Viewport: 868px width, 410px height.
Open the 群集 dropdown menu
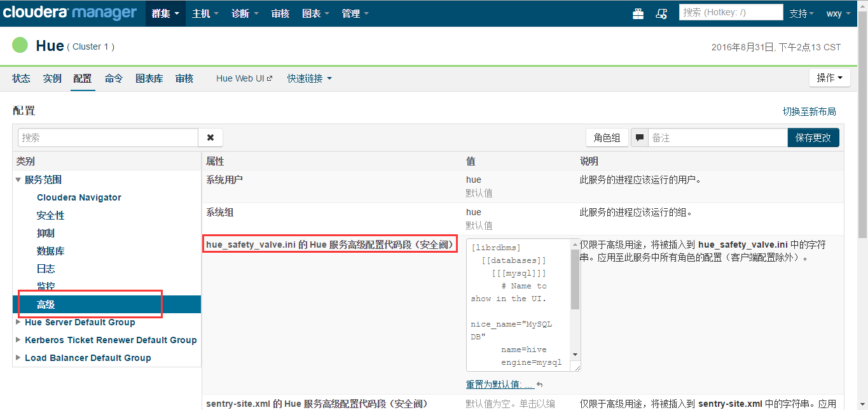click(165, 13)
